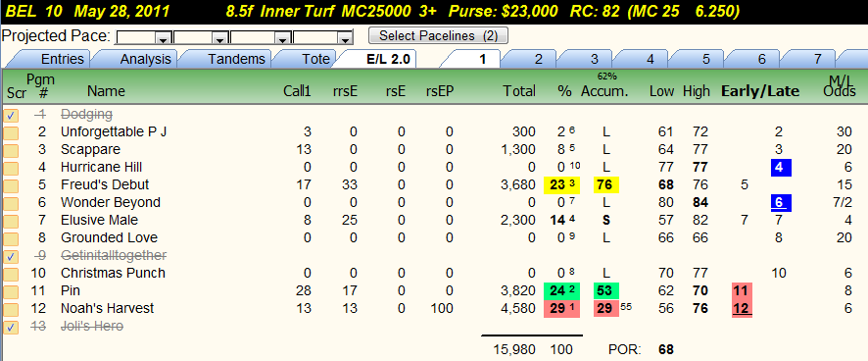The image size is (868, 361).
Task: Switch to the Analysis tab
Action: click(x=147, y=59)
